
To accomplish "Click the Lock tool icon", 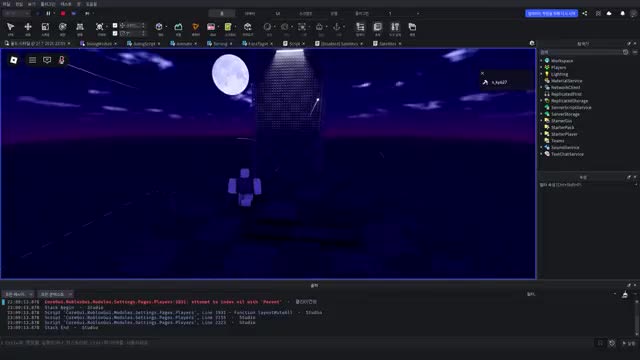I will coord(319,27).
